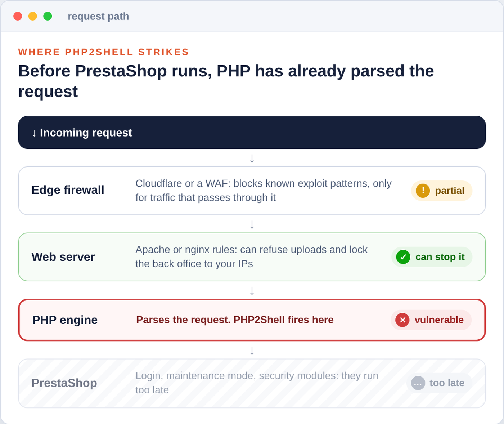
Task: Click the orange exclamation icon beside partial
Action: click(x=423, y=191)
